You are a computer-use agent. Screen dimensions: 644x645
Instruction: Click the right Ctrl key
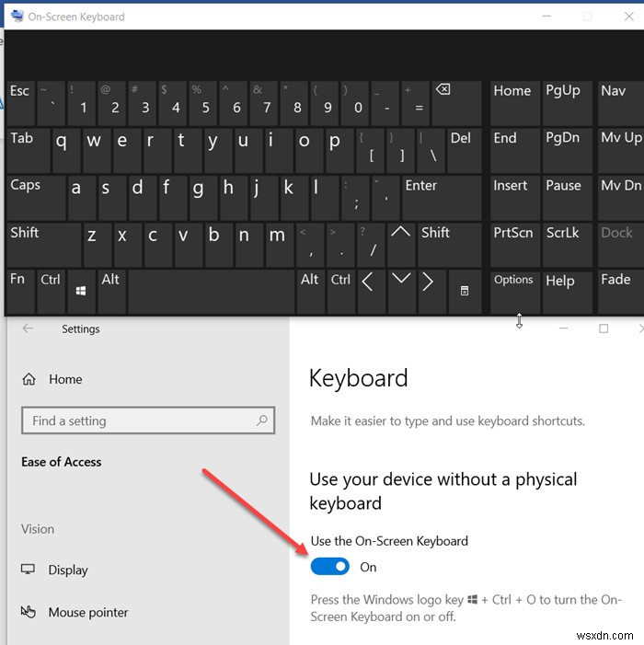click(x=341, y=292)
